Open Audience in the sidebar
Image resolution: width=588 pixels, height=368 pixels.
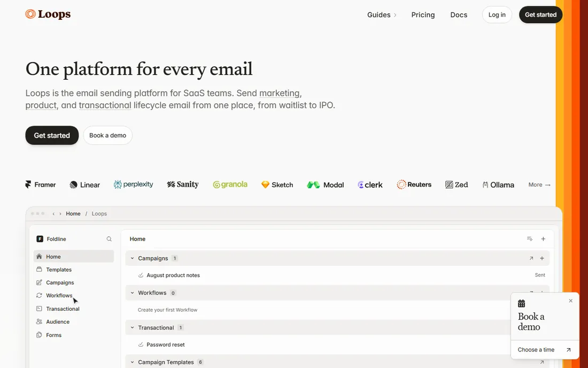74,322
